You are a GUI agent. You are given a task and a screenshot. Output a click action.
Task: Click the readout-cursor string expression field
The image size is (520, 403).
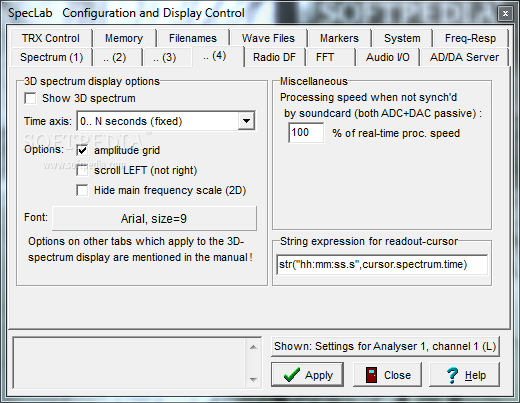382,265
